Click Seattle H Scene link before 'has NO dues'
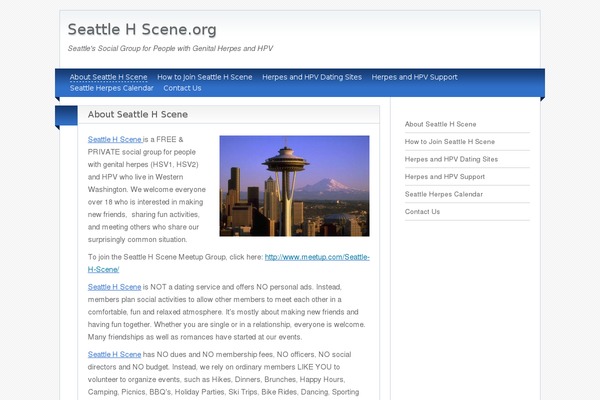This screenshot has width=600, height=400. [x=114, y=354]
